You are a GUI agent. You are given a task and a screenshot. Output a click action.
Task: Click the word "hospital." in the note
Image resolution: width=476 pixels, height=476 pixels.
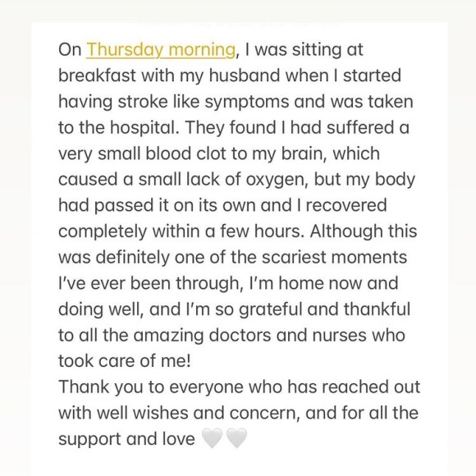click(x=144, y=128)
